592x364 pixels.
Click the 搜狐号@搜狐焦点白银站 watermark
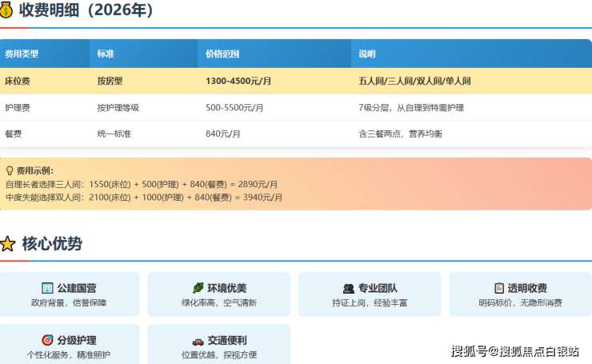click(x=515, y=351)
